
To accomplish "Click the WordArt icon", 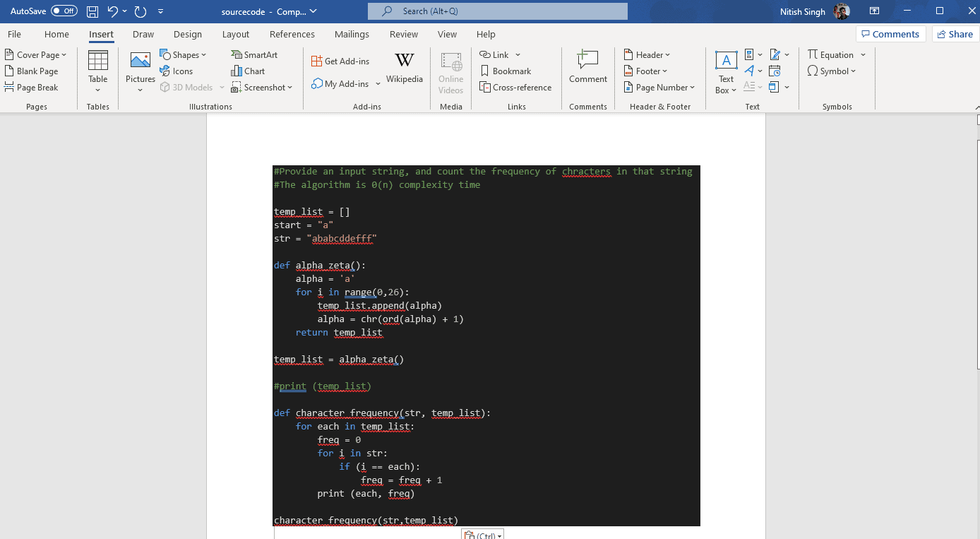I will coord(751,71).
